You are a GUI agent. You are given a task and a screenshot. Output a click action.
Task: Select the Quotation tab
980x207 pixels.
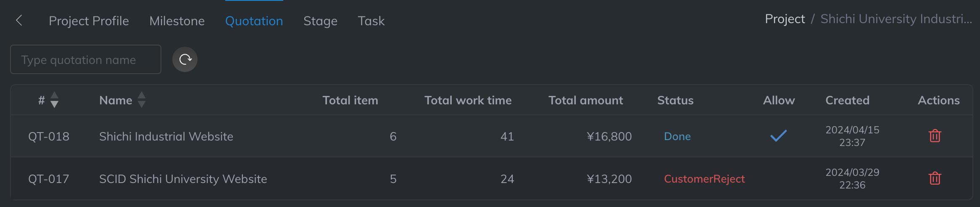254,21
